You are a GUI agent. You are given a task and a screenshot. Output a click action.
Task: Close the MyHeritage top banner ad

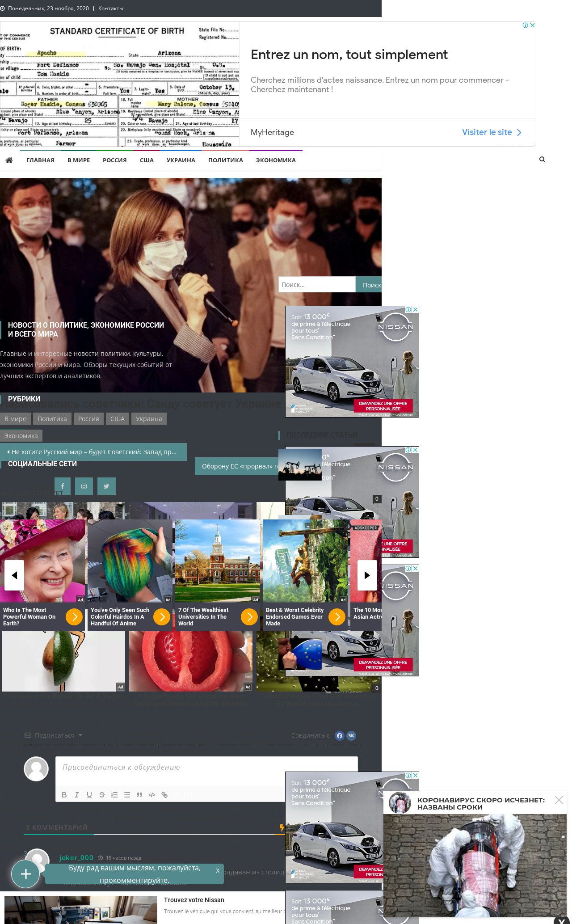[x=532, y=25]
